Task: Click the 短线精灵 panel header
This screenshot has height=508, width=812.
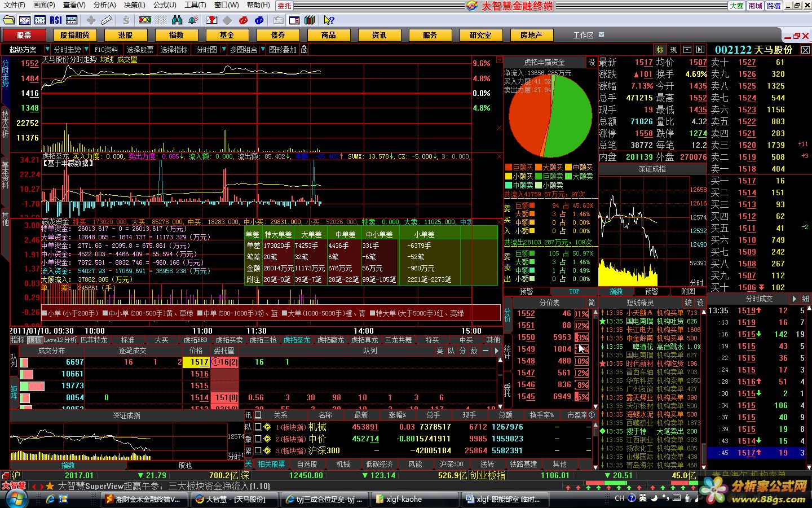Action: [x=640, y=303]
